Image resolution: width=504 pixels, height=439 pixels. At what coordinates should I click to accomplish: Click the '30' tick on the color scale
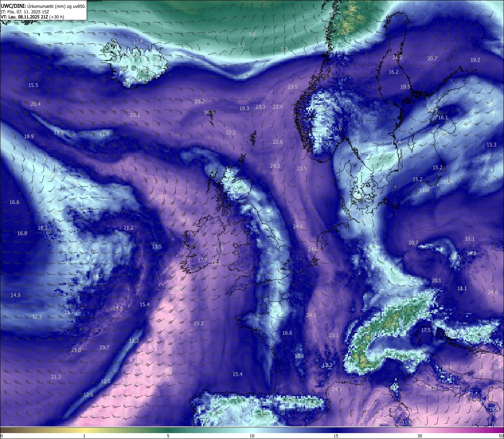click(420, 435)
